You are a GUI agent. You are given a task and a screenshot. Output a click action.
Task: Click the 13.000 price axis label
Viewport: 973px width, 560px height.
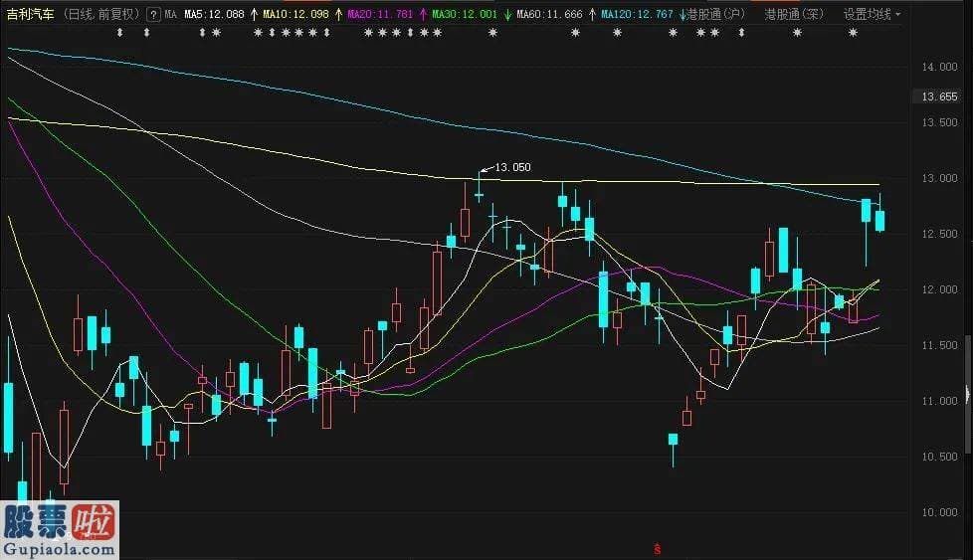coord(939,179)
